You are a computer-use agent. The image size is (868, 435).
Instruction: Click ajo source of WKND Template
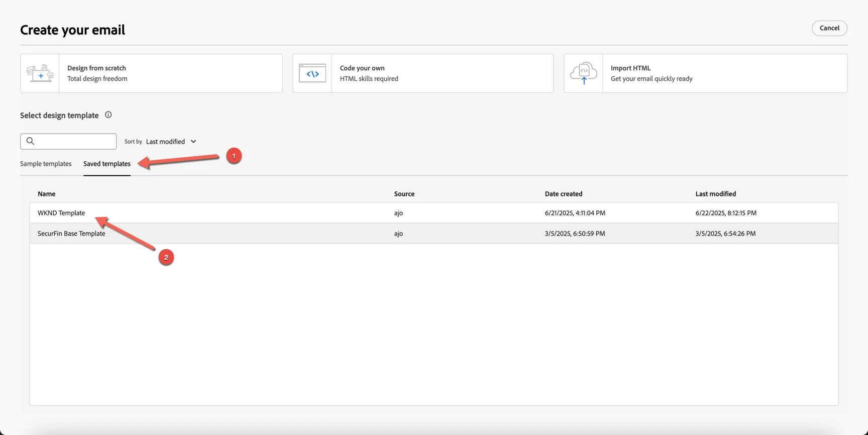click(x=398, y=213)
